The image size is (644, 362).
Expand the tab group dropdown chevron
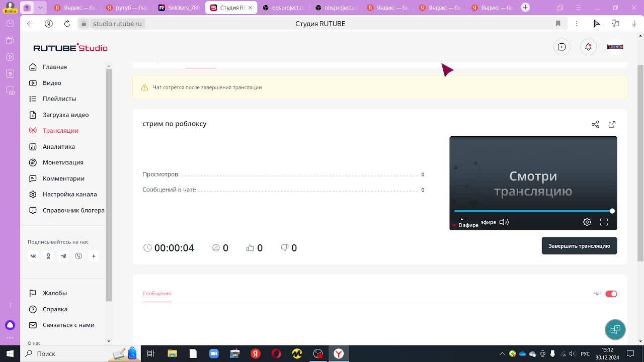40,8
